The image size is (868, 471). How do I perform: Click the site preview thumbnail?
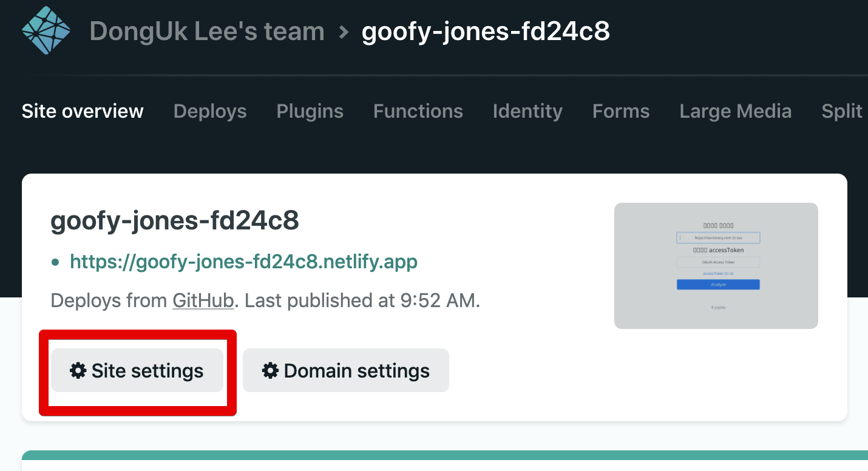point(716,266)
